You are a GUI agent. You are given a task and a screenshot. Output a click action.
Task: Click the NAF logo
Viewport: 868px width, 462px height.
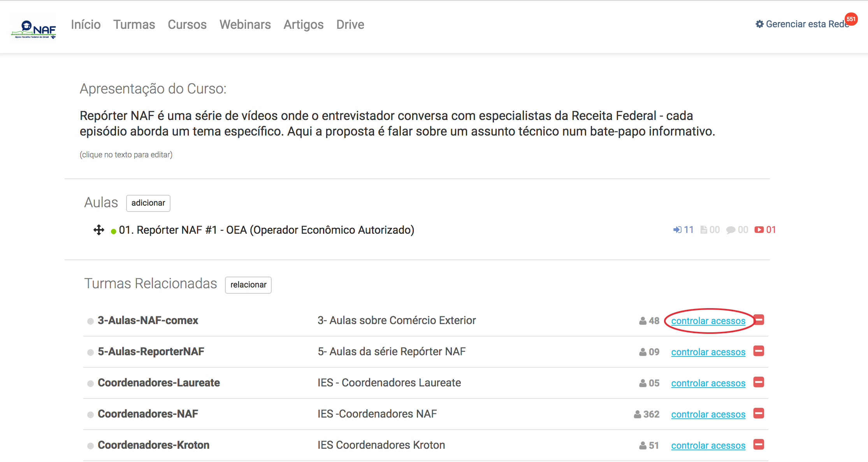pos(34,28)
